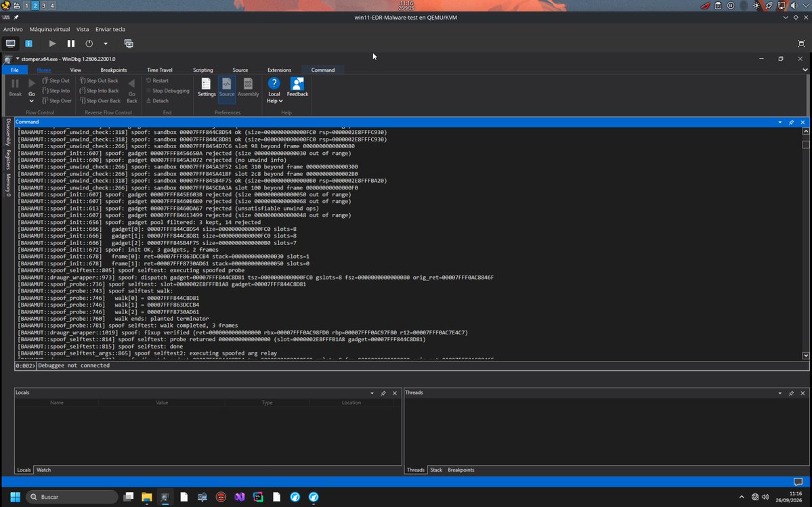This screenshot has height=507, width=812.
Task: Click Stop Debugging
Action: click(167, 91)
